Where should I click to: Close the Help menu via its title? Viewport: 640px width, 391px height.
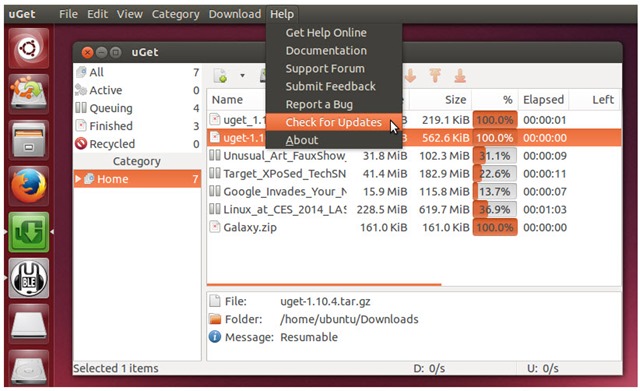pyautogui.click(x=282, y=14)
